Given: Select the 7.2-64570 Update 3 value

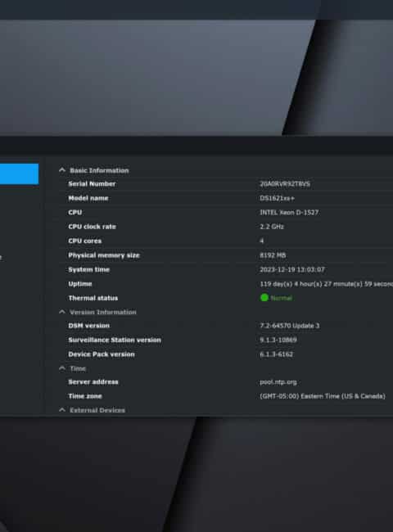Looking at the screenshot, I should (290, 326).
